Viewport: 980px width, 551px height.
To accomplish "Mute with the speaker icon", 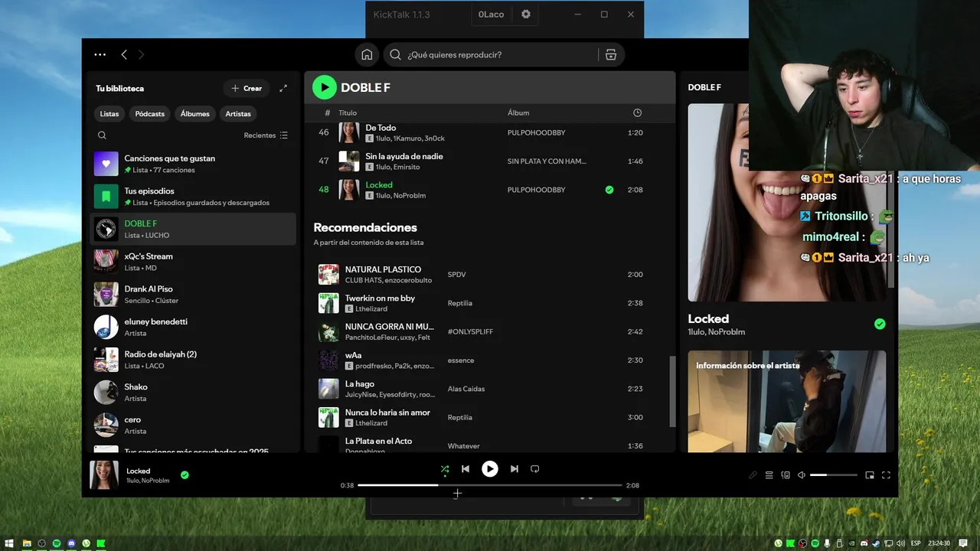I will [x=802, y=475].
